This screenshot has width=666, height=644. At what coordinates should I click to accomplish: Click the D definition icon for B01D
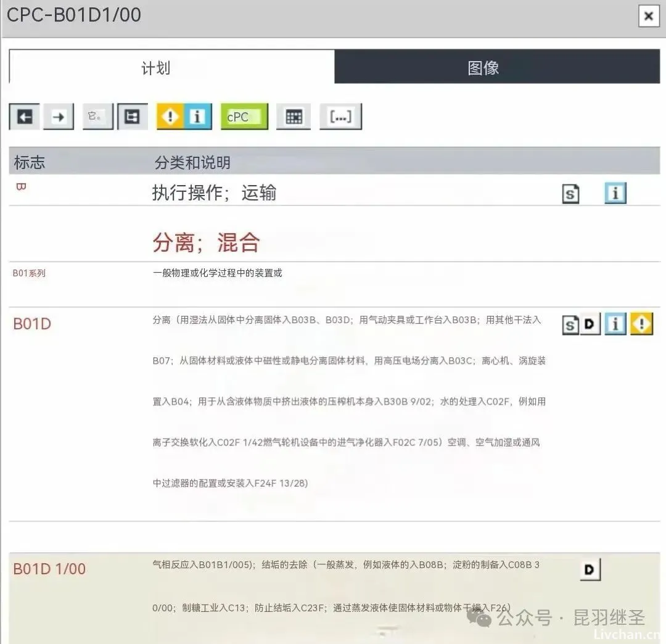click(590, 324)
